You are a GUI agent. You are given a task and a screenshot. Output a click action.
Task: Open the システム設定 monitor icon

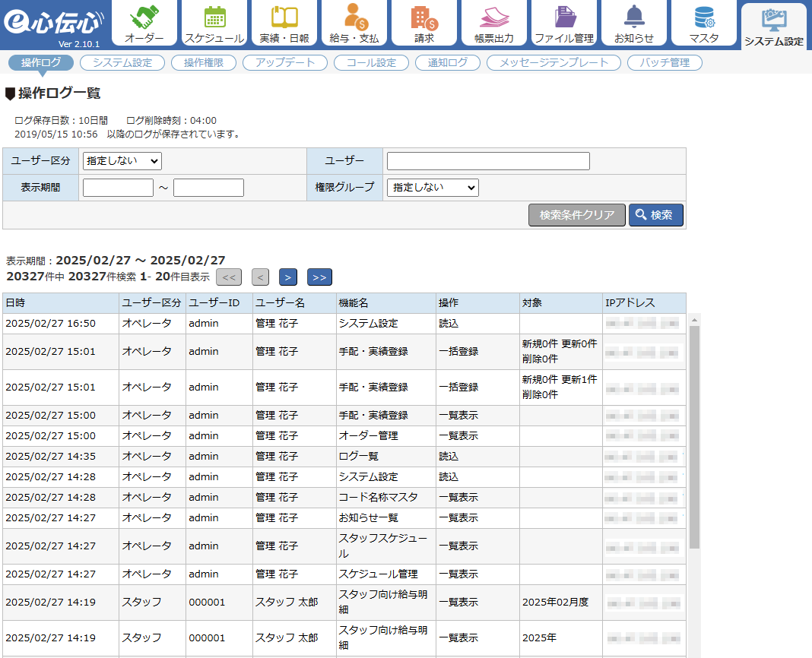pyautogui.click(x=774, y=26)
